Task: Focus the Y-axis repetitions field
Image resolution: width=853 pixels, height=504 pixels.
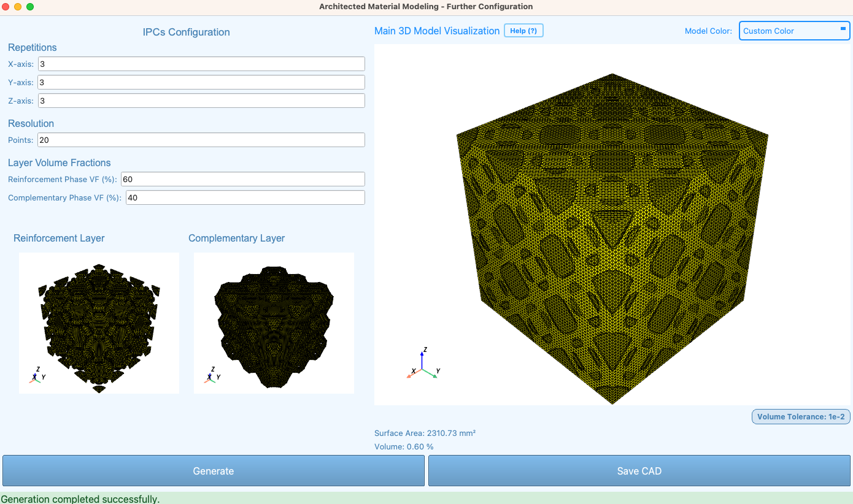Action: pos(201,82)
